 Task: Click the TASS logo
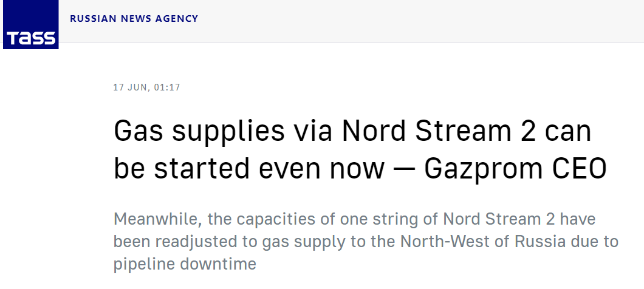(30, 25)
